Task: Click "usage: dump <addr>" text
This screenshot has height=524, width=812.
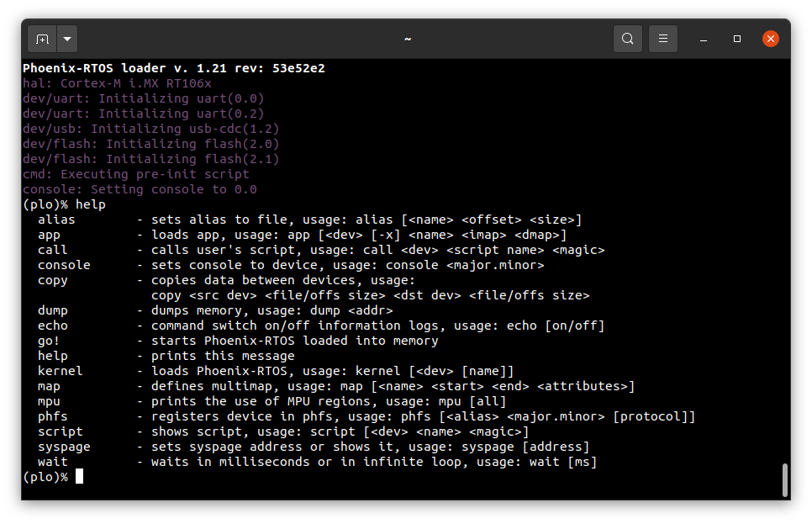Action: [x=324, y=310]
